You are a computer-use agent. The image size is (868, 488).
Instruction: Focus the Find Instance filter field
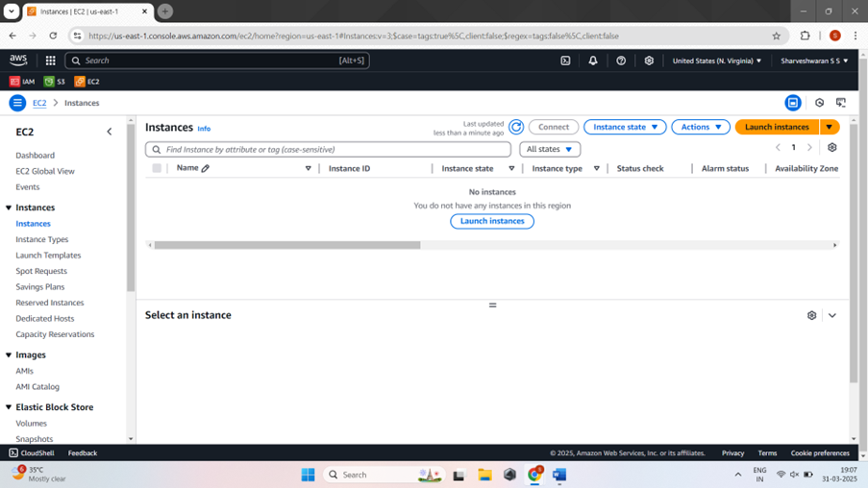[328, 150]
